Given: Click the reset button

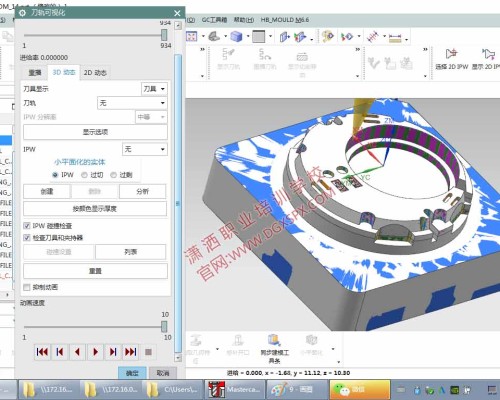Looking at the screenshot, I should click(95, 271).
